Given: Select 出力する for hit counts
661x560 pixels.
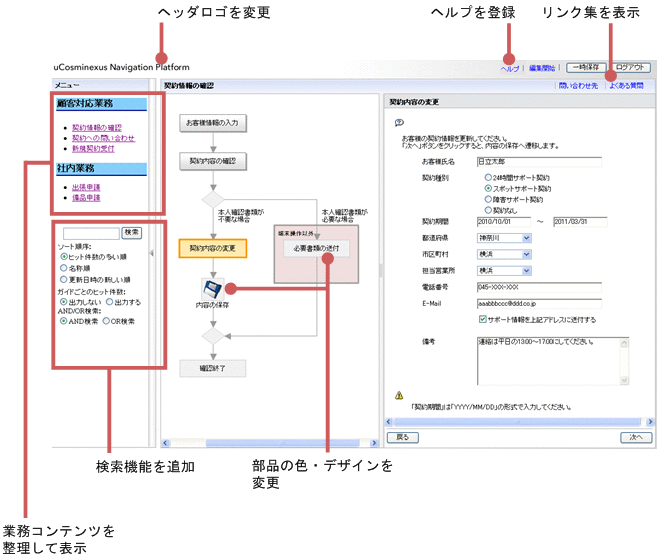Looking at the screenshot, I should tap(110, 302).
